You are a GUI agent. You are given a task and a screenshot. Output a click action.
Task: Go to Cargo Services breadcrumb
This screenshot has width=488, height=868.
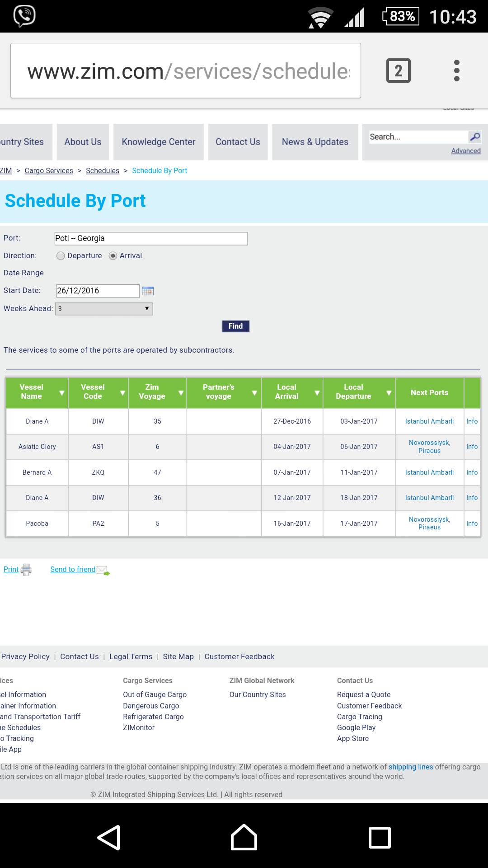[49, 170]
